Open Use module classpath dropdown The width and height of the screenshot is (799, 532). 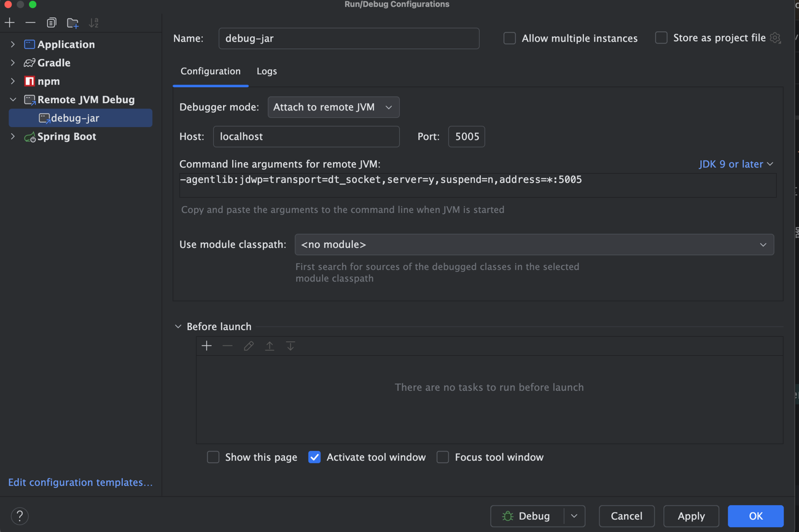(534, 244)
